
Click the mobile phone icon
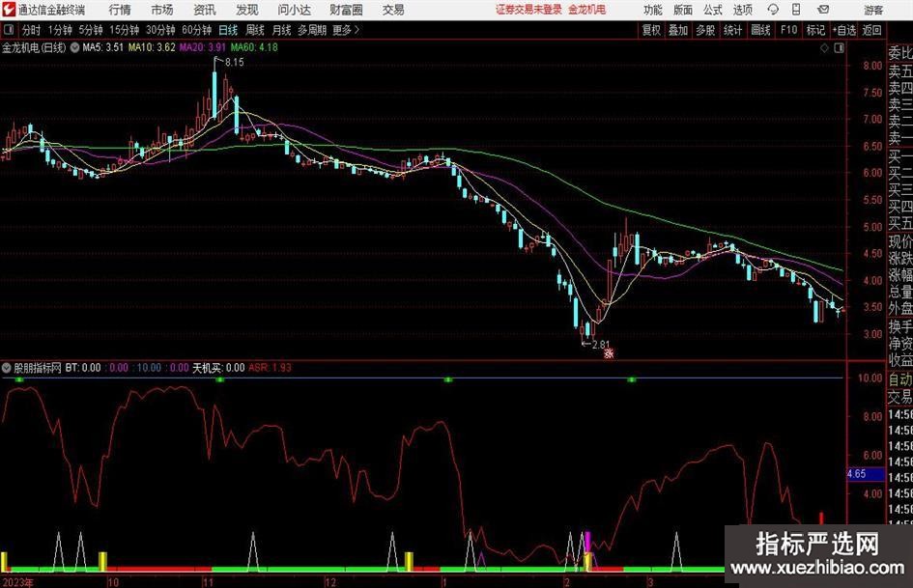point(796,10)
